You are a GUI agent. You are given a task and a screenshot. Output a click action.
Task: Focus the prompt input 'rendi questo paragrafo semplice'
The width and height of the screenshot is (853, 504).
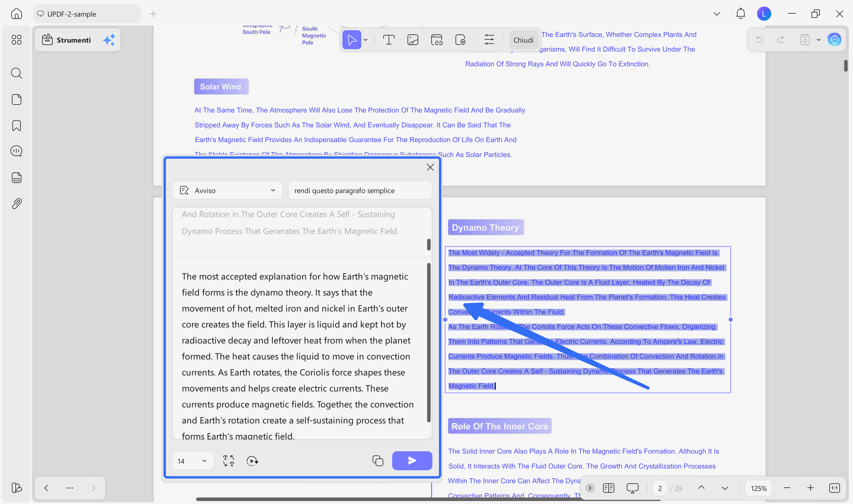tap(360, 190)
